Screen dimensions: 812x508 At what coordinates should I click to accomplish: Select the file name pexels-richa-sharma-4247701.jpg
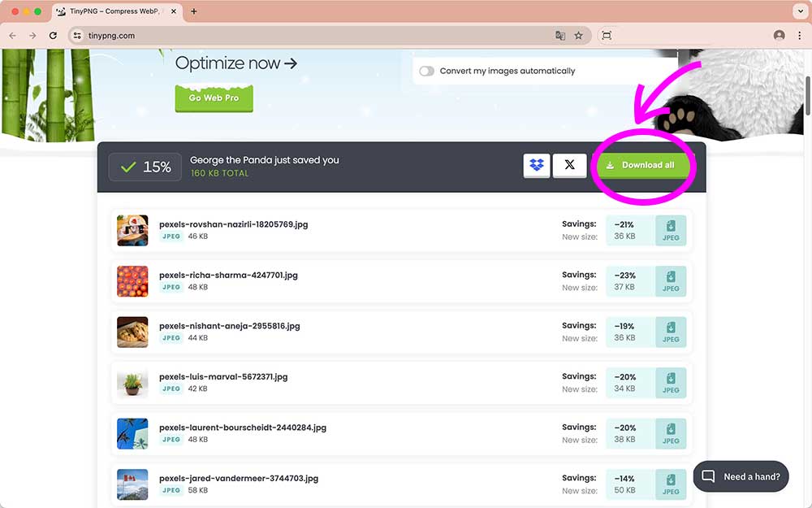[228, 276]
